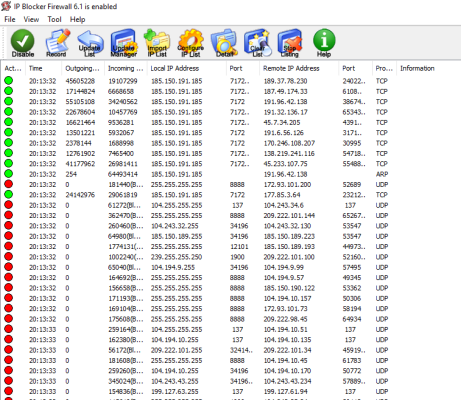Click local IP 199.127.63.255
The image size is (461, 400).
175,391
